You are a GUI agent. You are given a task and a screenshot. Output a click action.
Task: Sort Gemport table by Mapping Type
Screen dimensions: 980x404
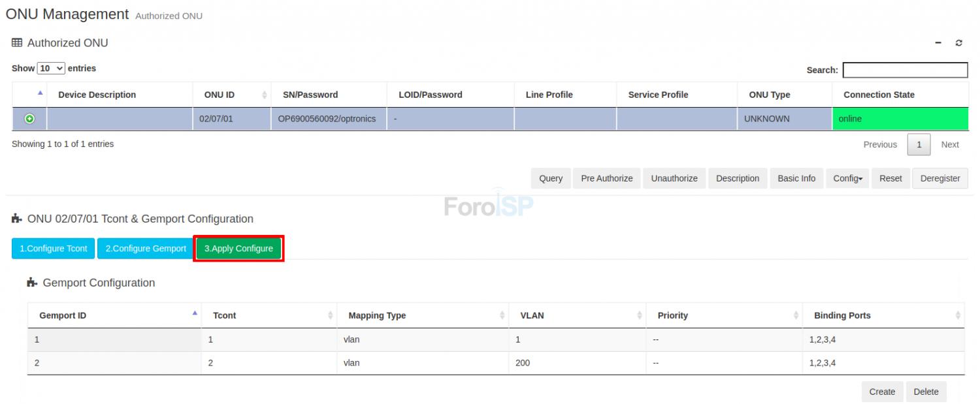pyautogui.click(x=502, y=316)
